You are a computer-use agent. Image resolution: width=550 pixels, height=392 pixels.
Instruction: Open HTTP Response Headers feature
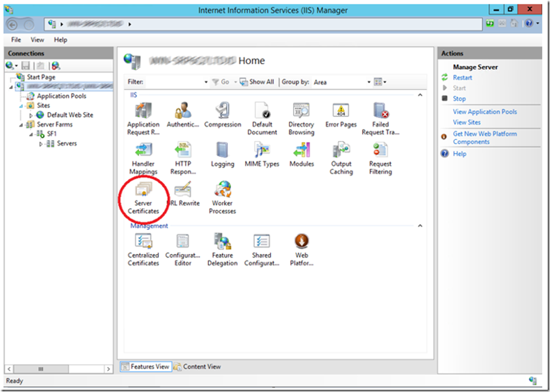click(183, 158)
